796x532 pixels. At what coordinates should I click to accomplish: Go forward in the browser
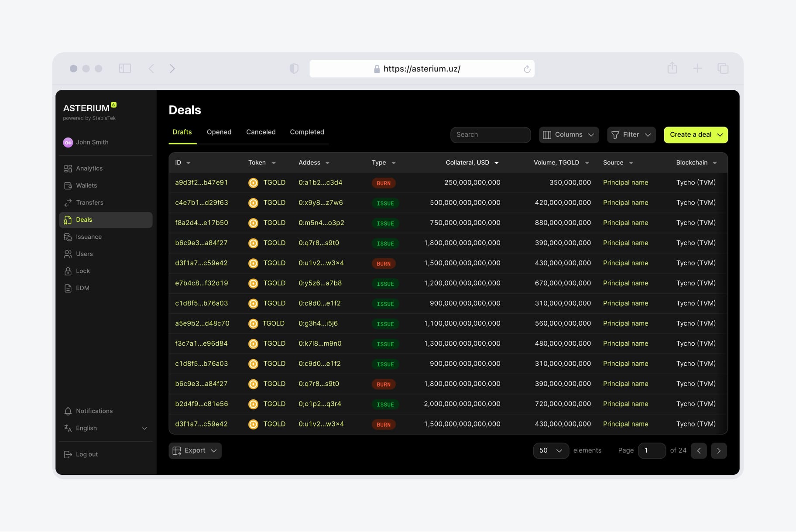pos(172,69)
